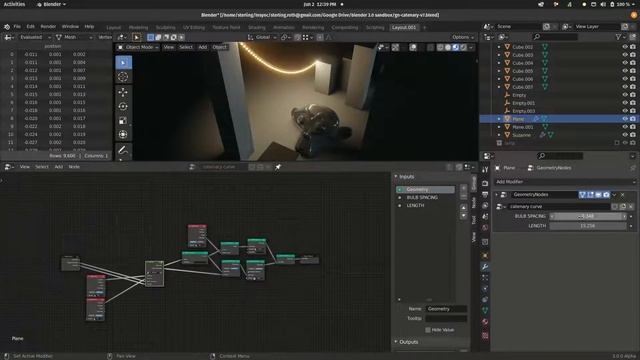Open the Evaluated dropdown in spreadsheet
640x360 pixels.
[x=34, y=37]
